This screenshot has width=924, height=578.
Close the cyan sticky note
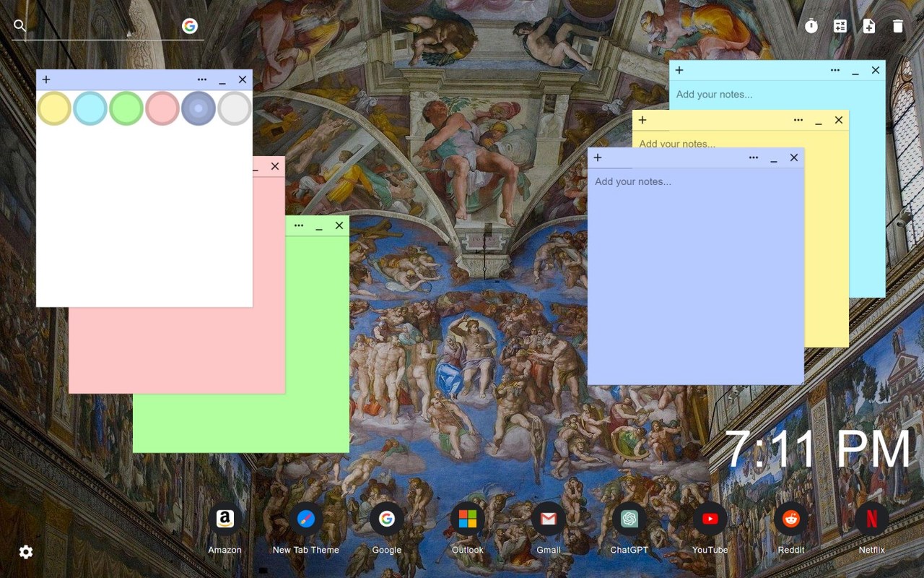[x=876, y=70]
